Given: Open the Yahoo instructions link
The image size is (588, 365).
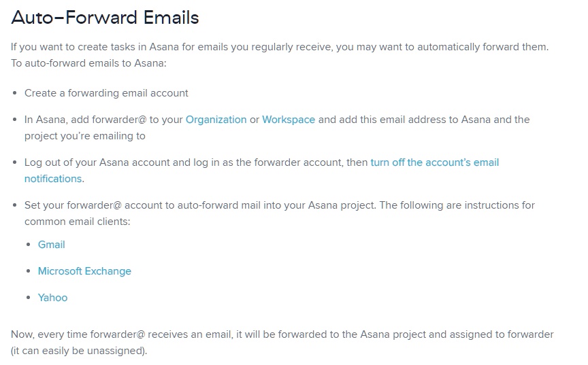Looking at the screenshot, I should pyautogui.click(x=52, y=298).
